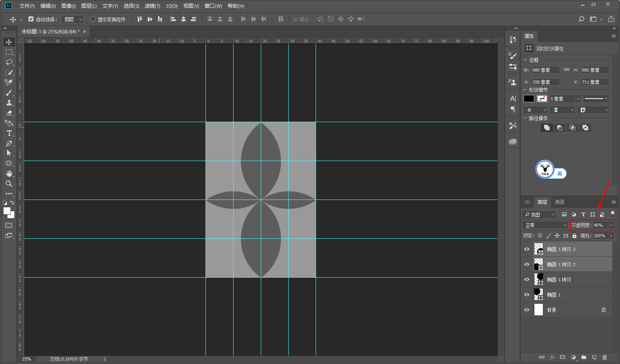
Task: Select the Pen tool
Action: pos(9,143)
